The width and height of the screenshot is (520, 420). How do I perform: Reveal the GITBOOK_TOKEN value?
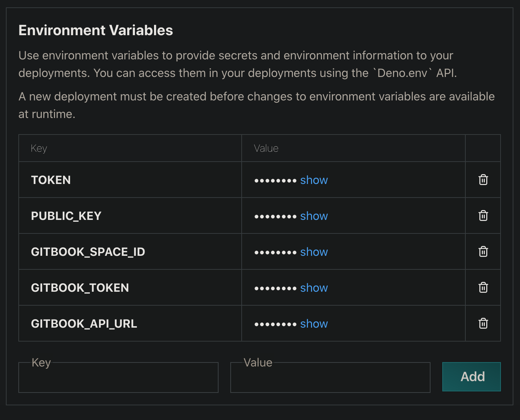point(314,288)
